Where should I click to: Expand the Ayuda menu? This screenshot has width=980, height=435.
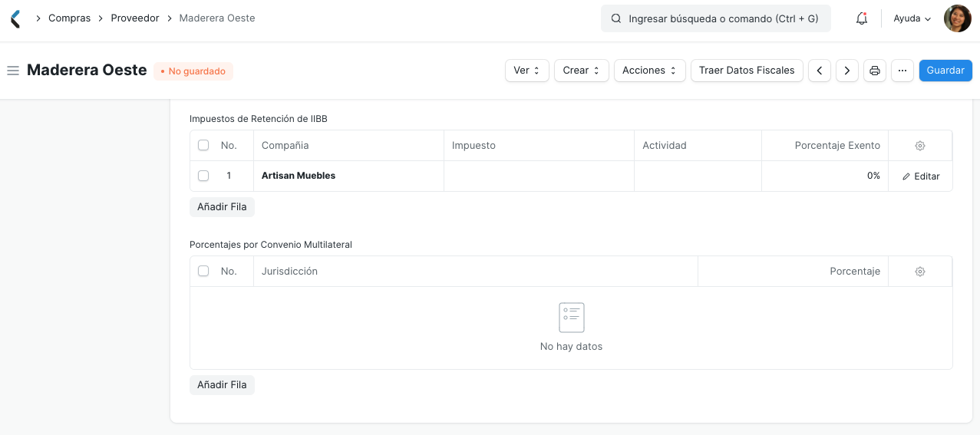click(912, 18)
